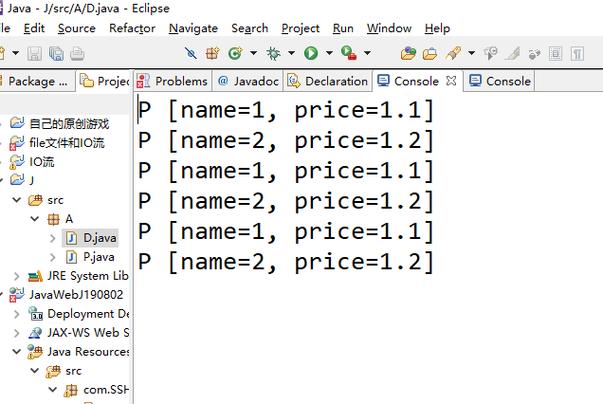Open the Navigate menu

pos(193,29)
